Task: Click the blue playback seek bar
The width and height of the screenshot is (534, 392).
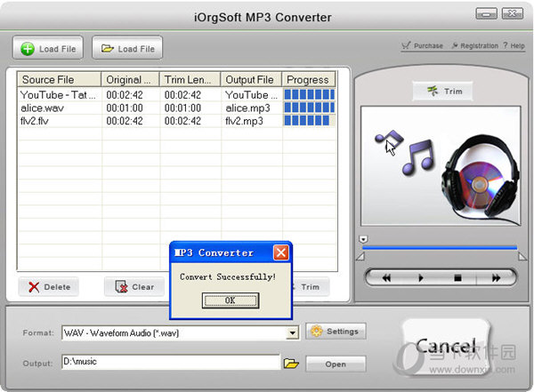Action: pyautogui.click(x=440, y=248)
